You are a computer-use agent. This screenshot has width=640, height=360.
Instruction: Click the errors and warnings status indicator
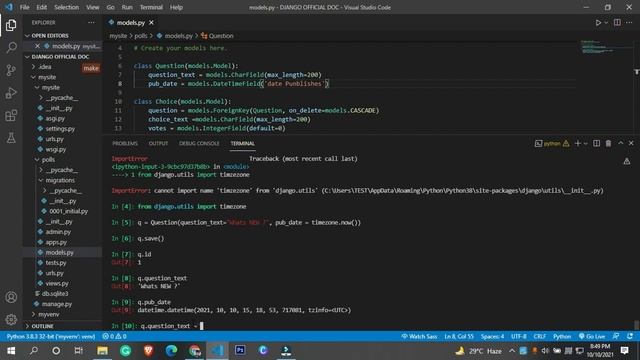click(x=114, y=336)
